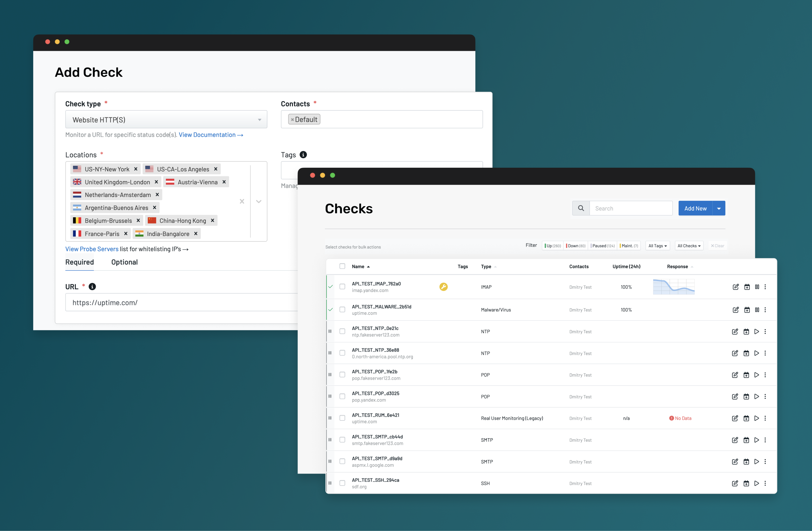Click the Tags info icon

[x=303, y=155]
